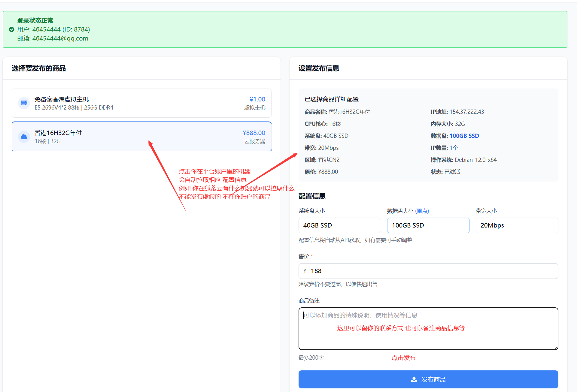Click the 用户 46454444 (ID: 8784) text

pos(53,29)
